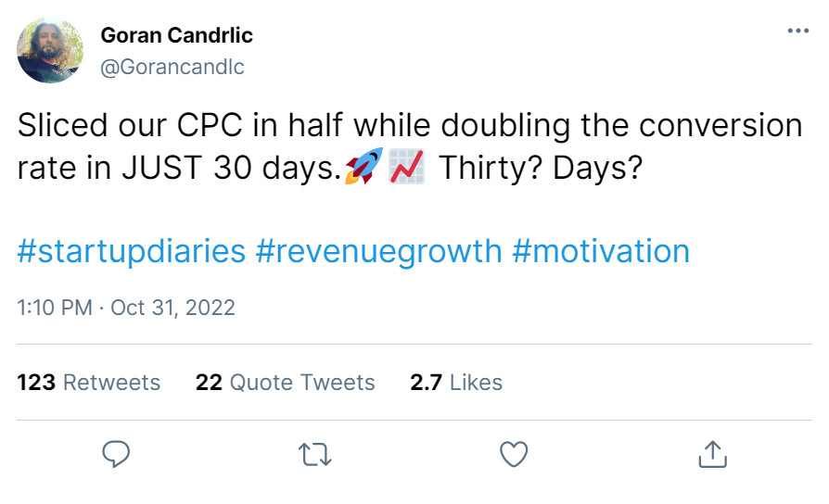Click the Goran Candrlic display name

(x=176, y=36)
